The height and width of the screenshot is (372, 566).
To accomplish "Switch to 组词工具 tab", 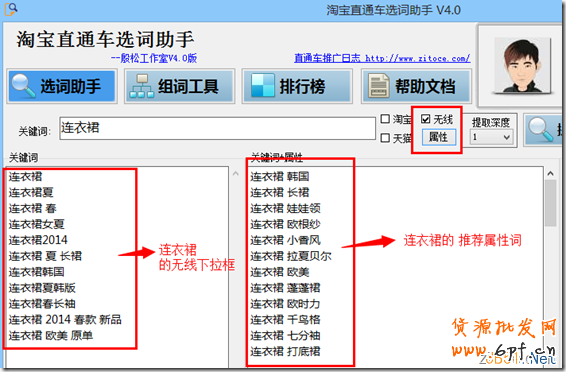I will click(x=180, y=86).
